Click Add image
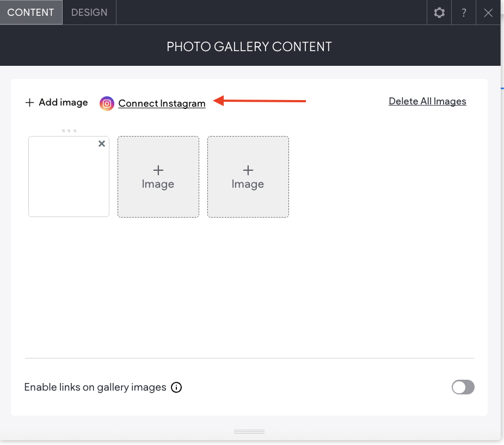This screenshot has height=445, width=504. tap(57, 102)
